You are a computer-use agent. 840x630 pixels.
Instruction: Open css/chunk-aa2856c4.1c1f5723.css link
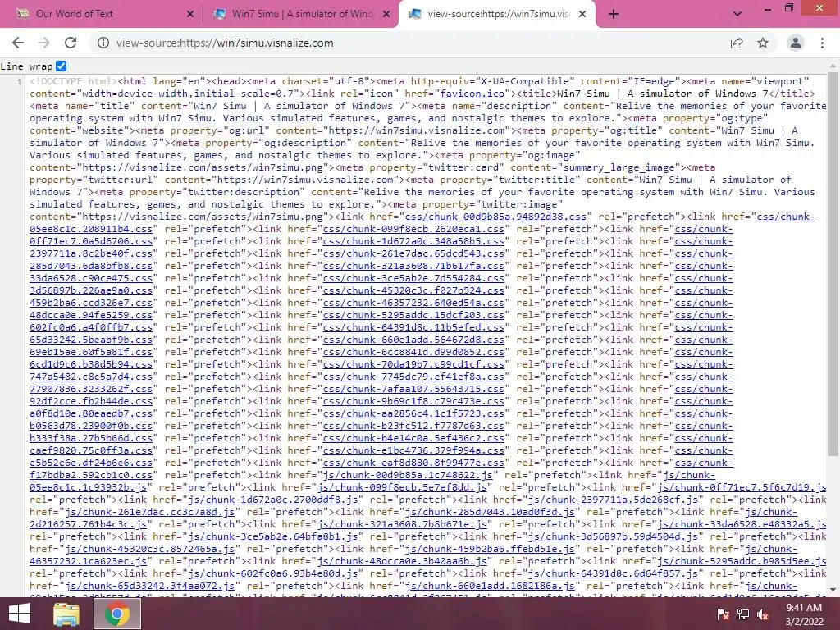413,413
